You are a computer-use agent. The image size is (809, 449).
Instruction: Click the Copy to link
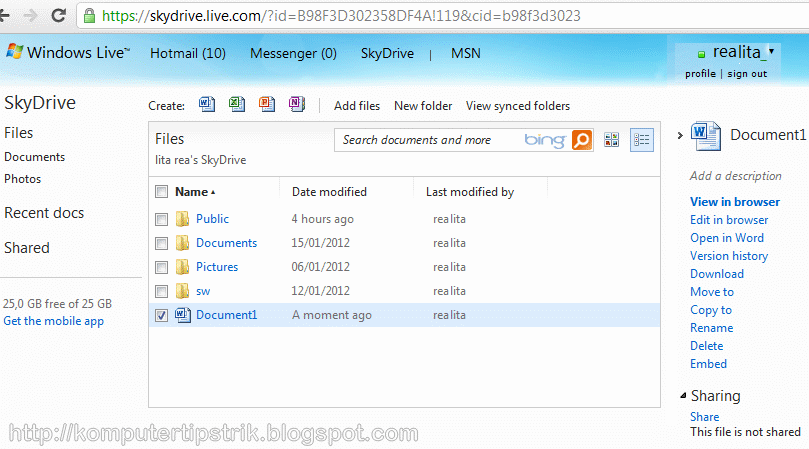[711, 310]
